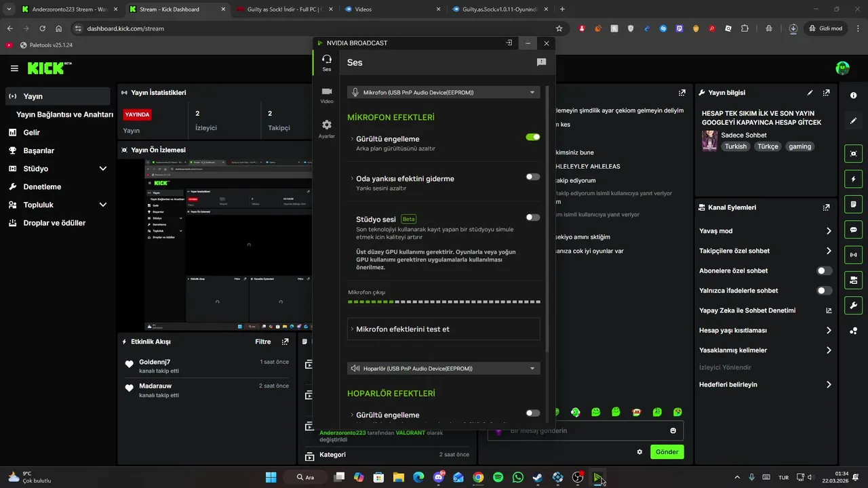Click the wrench icon in right toolbar
868x488 pixels.
853,305
